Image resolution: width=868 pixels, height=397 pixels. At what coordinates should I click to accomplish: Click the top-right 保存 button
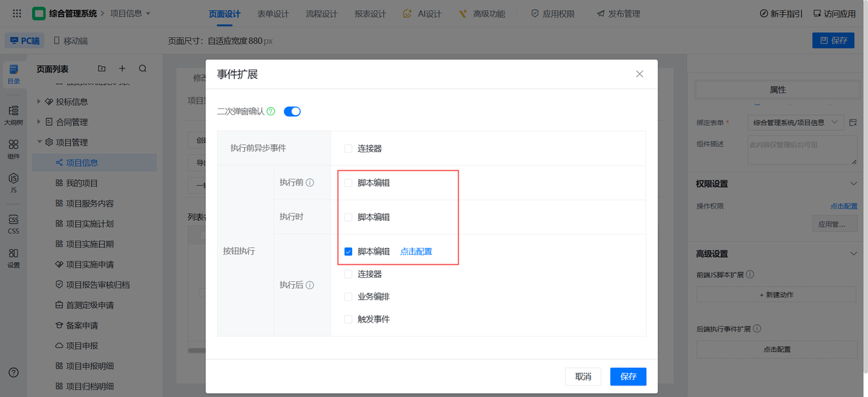point(833,41)
